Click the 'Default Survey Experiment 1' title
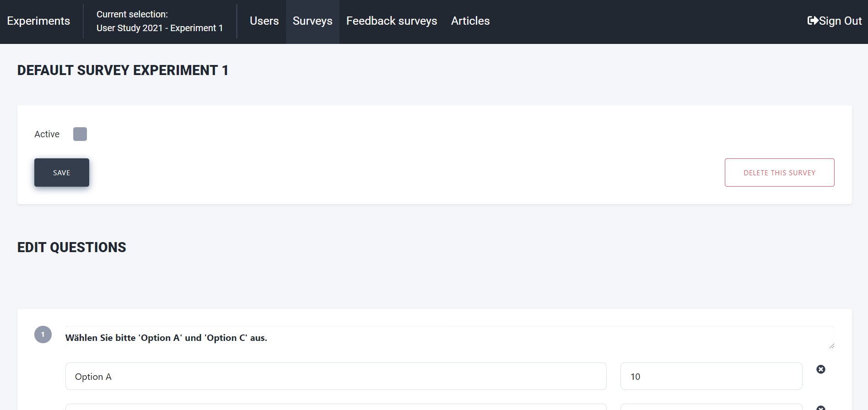 (123, 70)
